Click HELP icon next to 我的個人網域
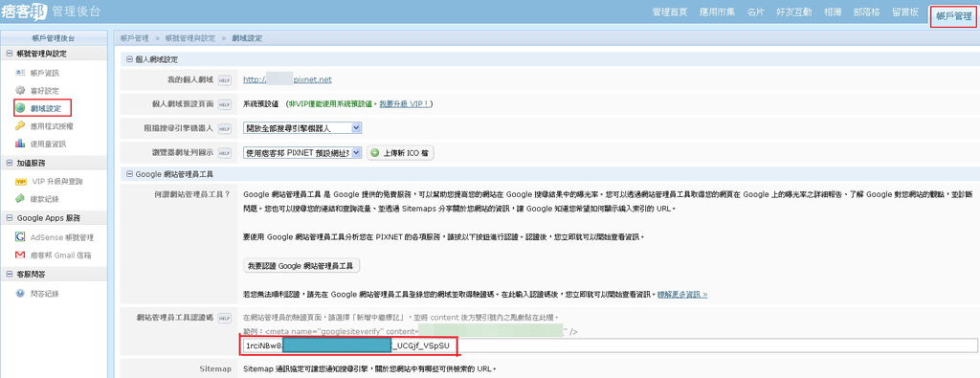The width and height of the screenshot is (980, 378). [x=225, y=80]
